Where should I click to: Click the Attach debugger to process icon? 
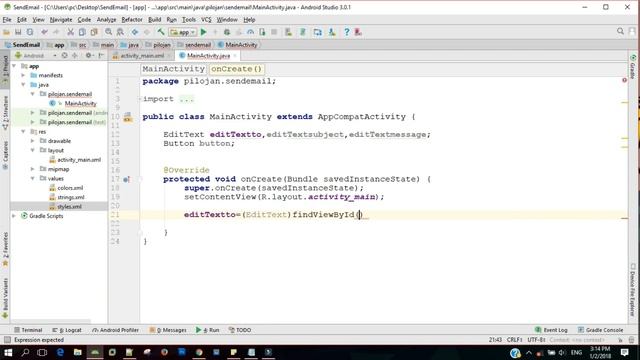click(x=262, y=32)
